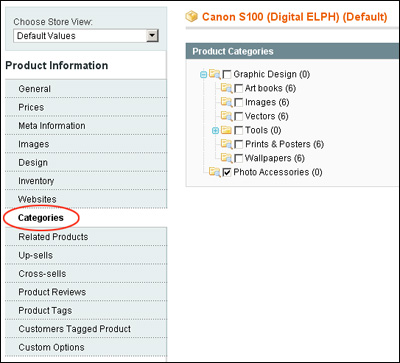Switch to the Product Tags tab
The image size is (400, 363).
(86, 310)
